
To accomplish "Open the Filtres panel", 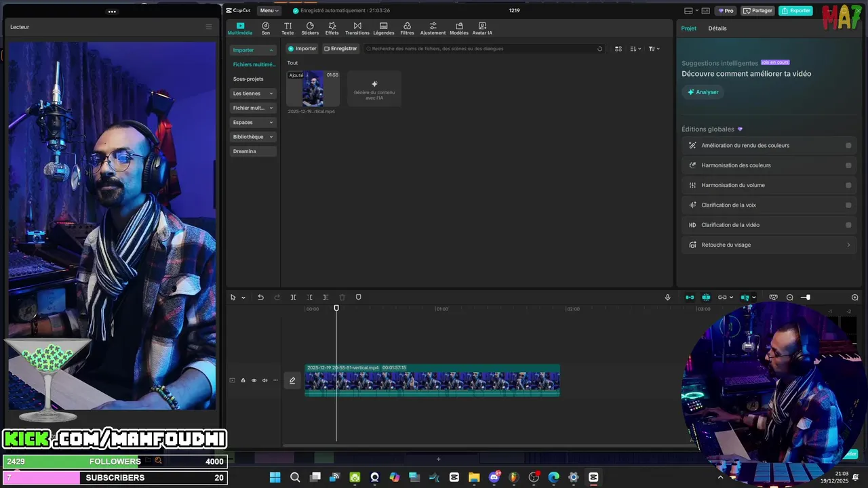I will pyautogui.click(x=407, y=28).
